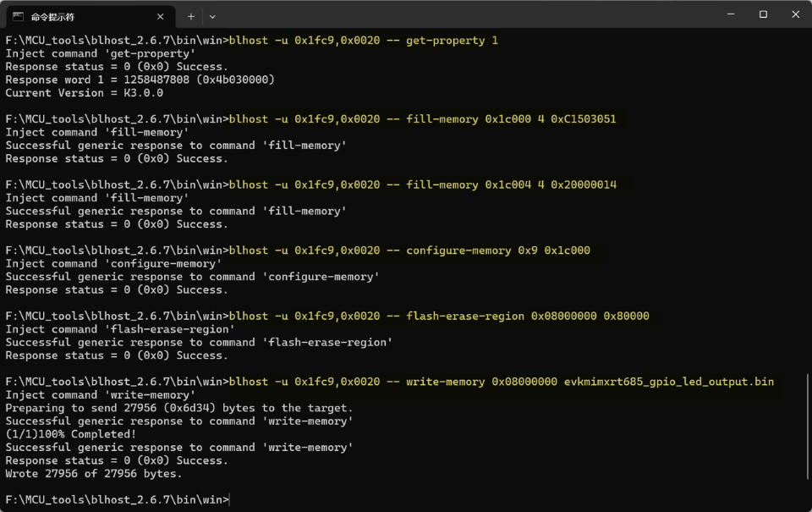The image size is (812, 512).
Task: Open a new terminal tab with plus
Action: coord(190,17)
